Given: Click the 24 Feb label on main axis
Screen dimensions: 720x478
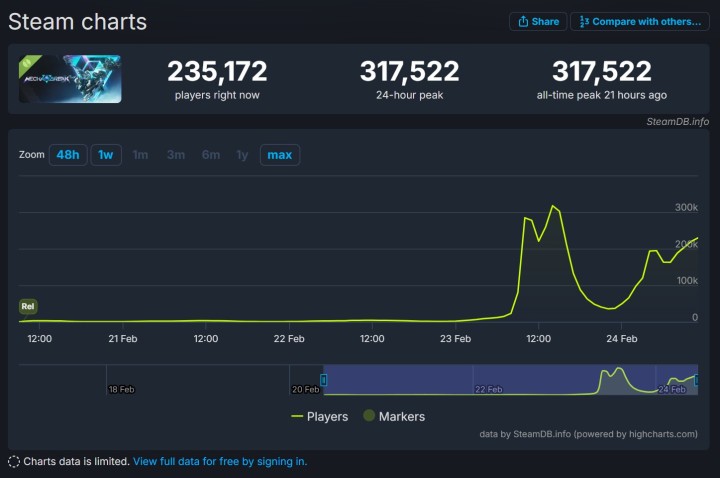Looking at the screenshot, I should (622, 339).
